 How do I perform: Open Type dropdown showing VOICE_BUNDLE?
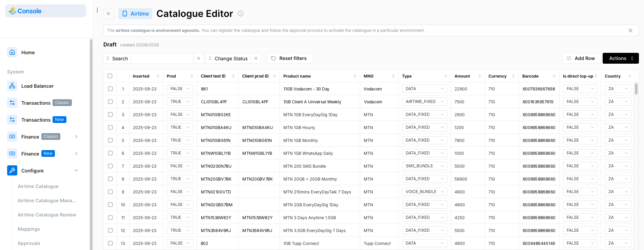pyautogui.click(x=424, y=192)
